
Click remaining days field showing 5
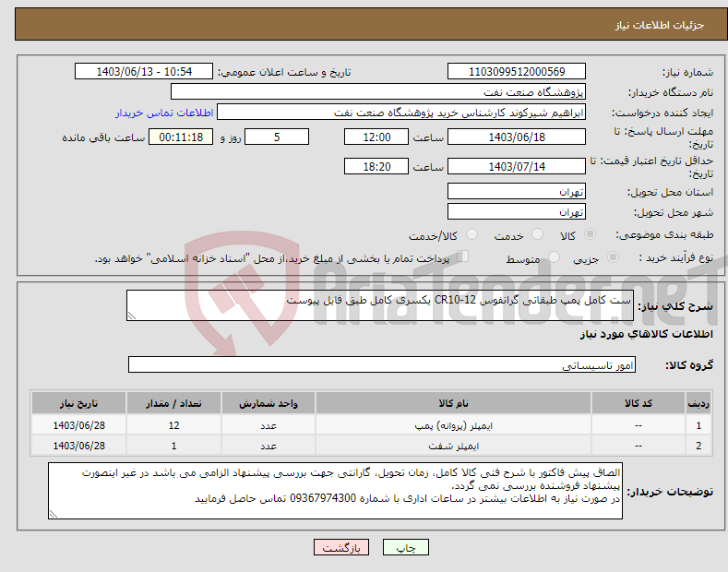click(x=277, y=137)
